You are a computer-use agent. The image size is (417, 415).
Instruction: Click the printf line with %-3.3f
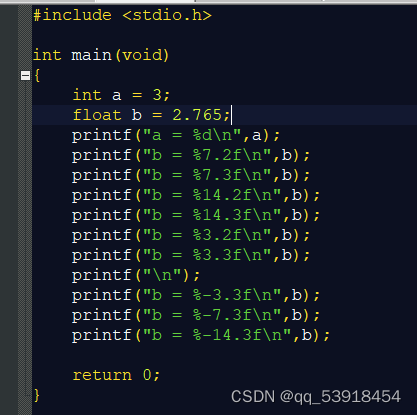point(196,295)
